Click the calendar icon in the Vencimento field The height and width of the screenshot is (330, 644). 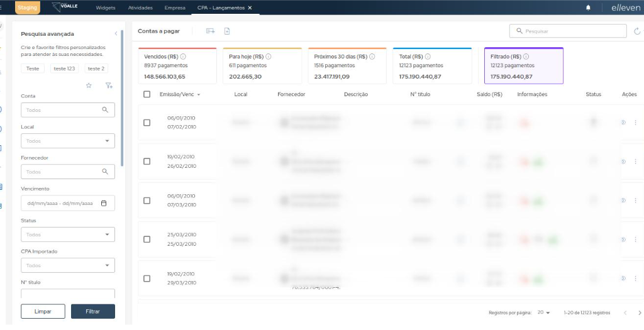point(104,203)
